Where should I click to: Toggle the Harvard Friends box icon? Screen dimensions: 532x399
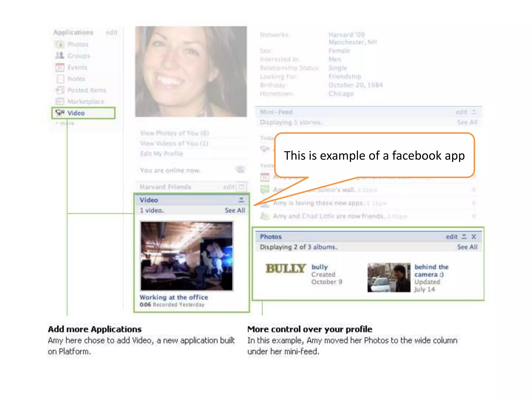click(241, 187)
